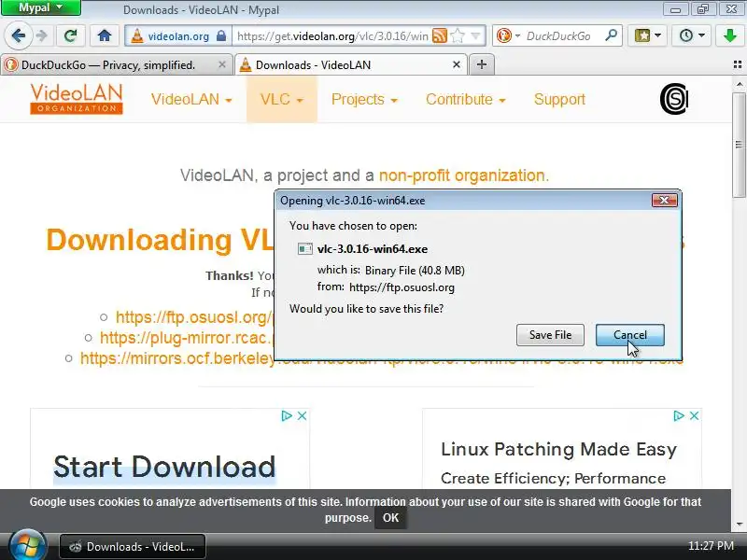Image resolution: width=747 pixels, height=560 pixels.
Task: Click the Windows Start orb
Action: click(28, 546)
